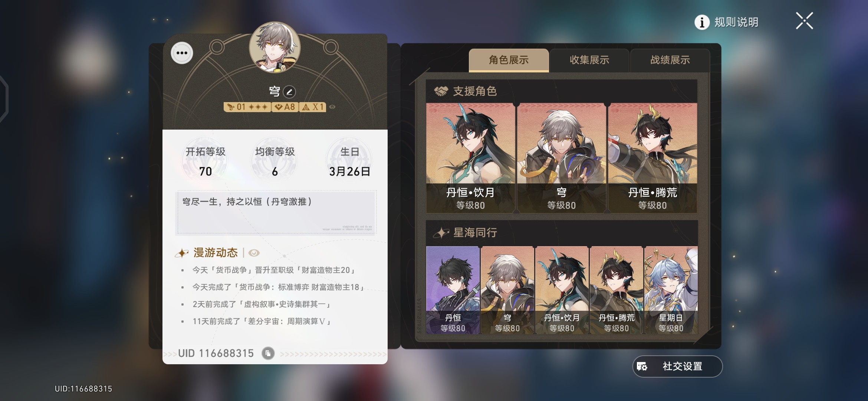Open the three-dot more options menu
This screenshot has width=868, height=401.
(x=182, y=53)
